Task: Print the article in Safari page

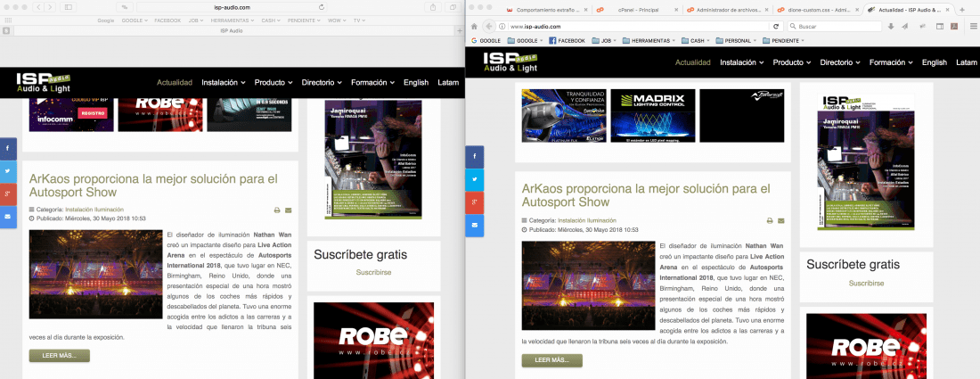Action: [277, 210]
